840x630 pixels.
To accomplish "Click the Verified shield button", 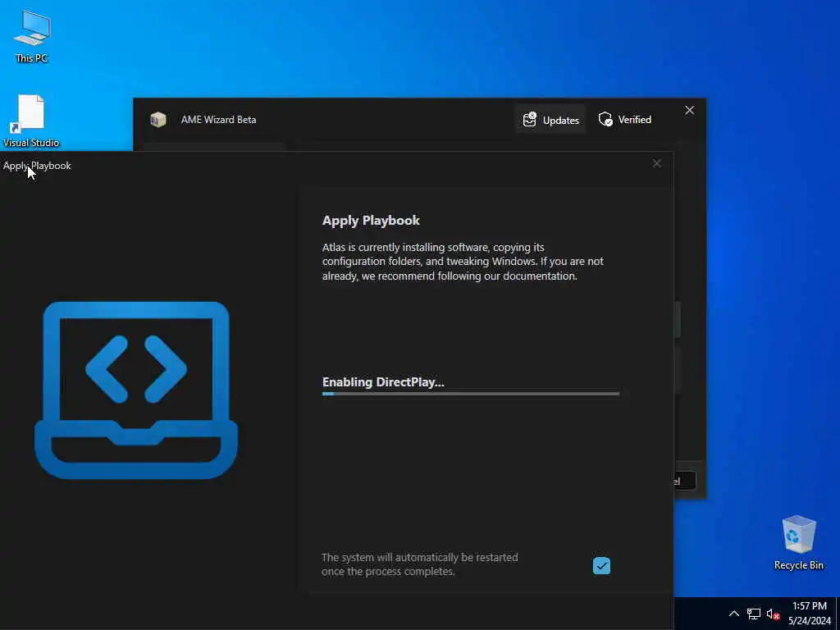I will click(625, 120).
